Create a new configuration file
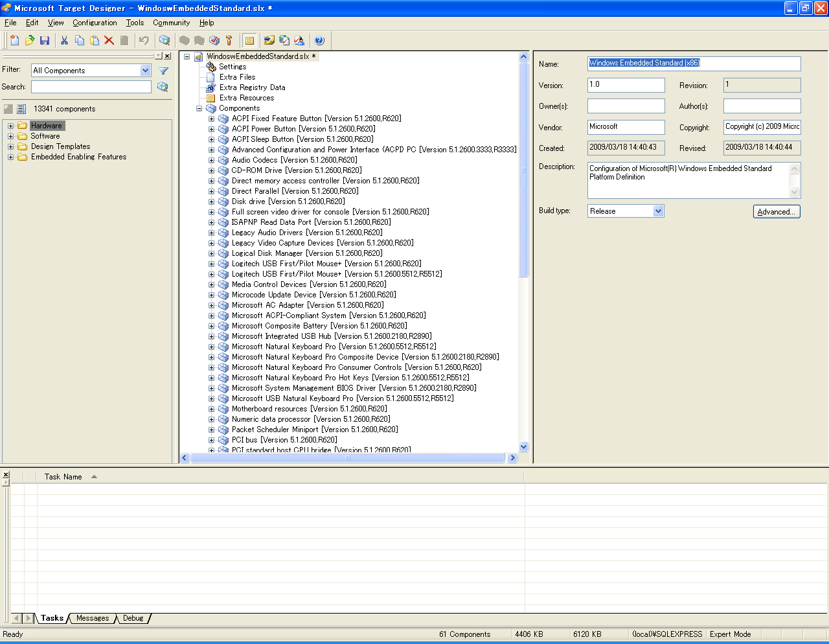This screenshot has width=829, height=644. coord(14,40)
